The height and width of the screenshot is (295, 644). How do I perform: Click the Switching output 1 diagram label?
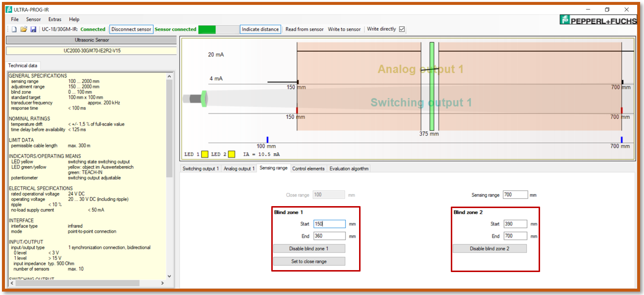coord(422,103)
